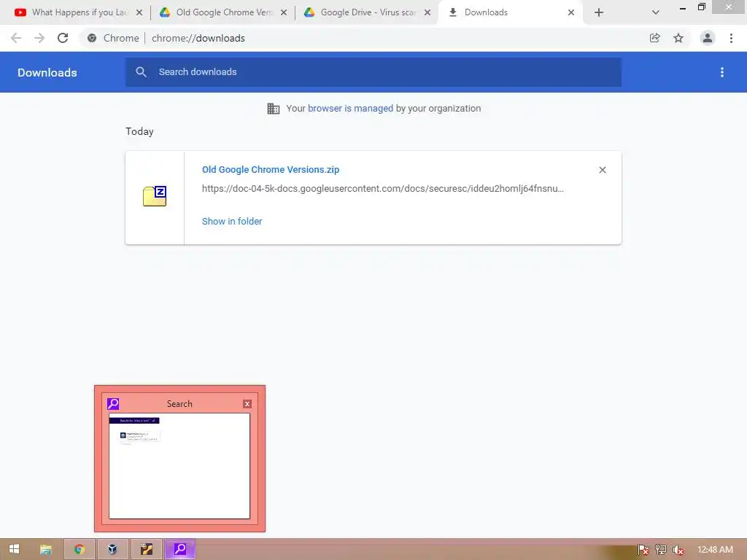This screenshot has height=560, width=747.
Task: Open File Explorer from the taskbar
Action: (46, 549)
